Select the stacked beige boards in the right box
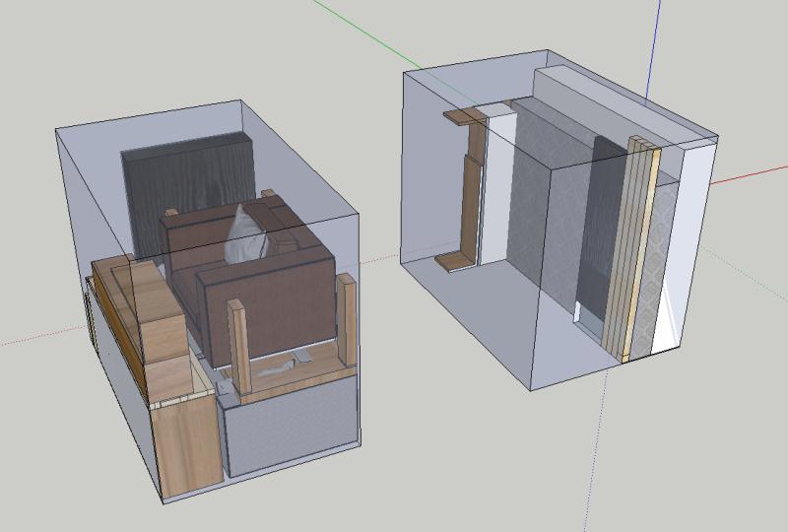Viewport: 788px width, 532px height. [x=630, y=251]
